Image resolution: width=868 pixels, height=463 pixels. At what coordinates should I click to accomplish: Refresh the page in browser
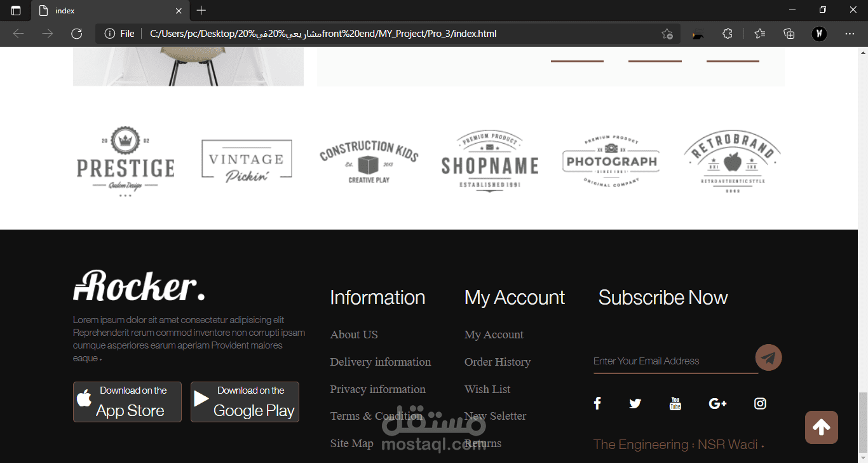pyautogui.click(x=77, y=34)
